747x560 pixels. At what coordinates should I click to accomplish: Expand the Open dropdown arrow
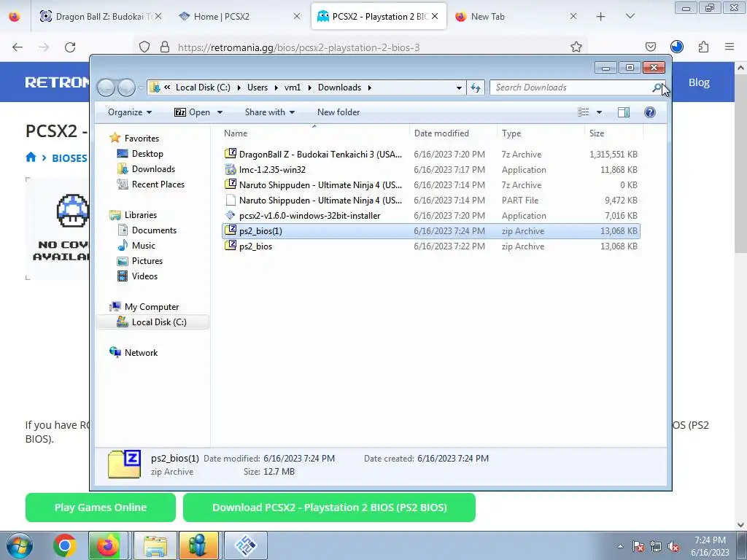point(220,112)
